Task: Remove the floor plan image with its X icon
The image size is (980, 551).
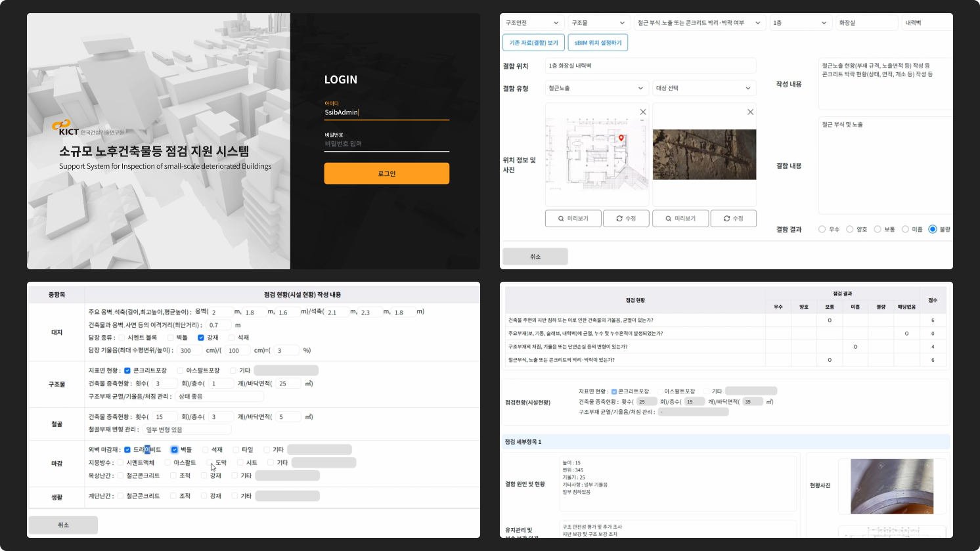Action: [x=643, y=112]
